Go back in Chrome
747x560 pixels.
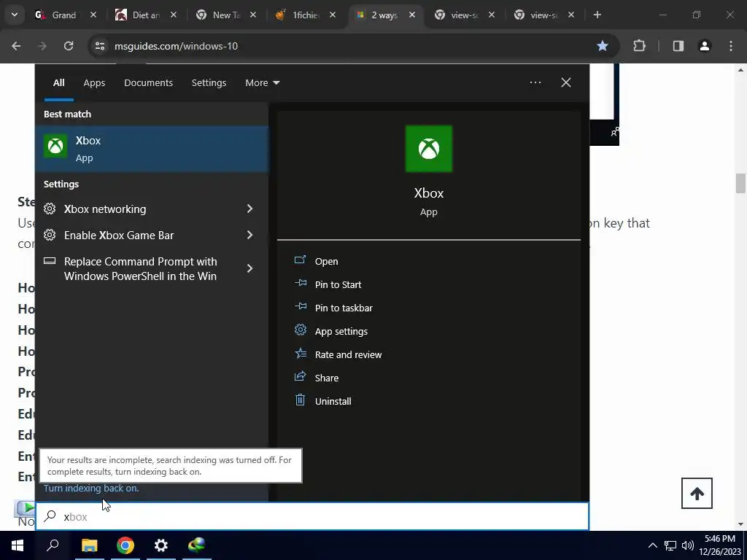coord(16,46)
